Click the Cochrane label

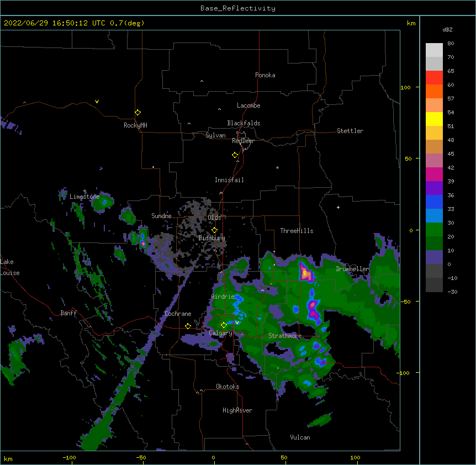pyautogui.click(x=178, y=314)
